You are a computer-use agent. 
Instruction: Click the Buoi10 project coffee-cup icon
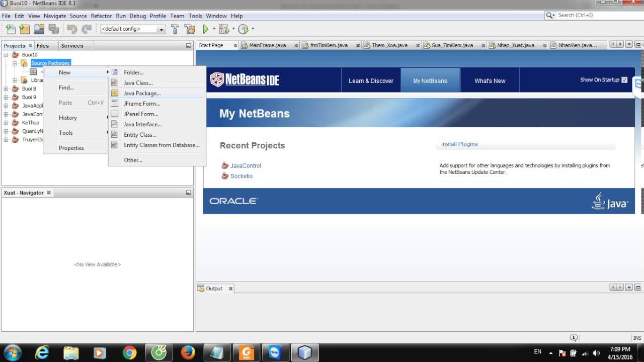tap(16, 54)
